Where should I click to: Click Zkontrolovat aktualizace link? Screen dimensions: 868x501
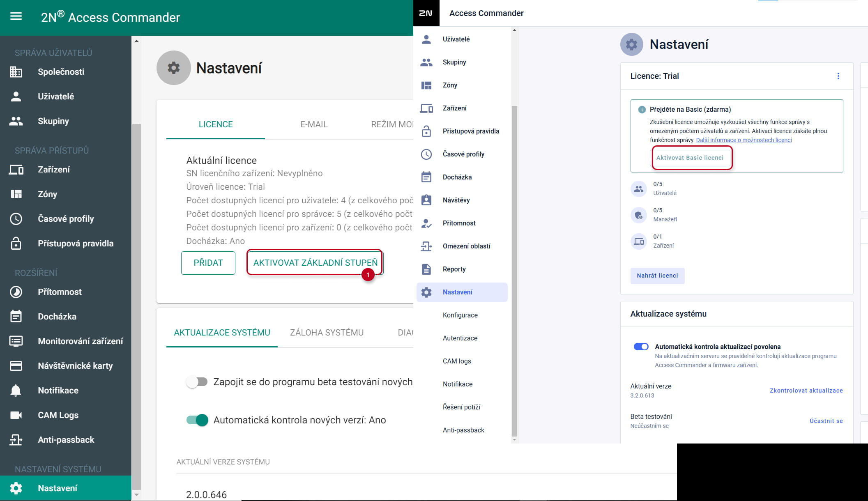click(x=806, y=391)
